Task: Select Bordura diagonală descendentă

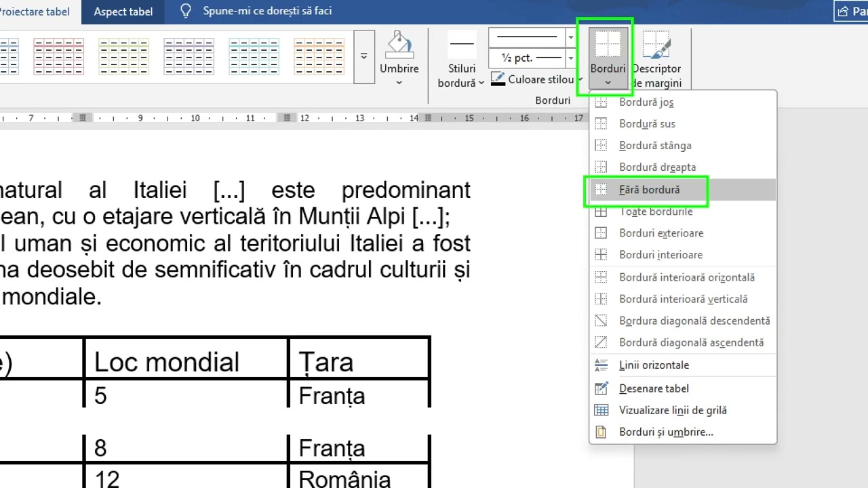Action: pos(683,321)
